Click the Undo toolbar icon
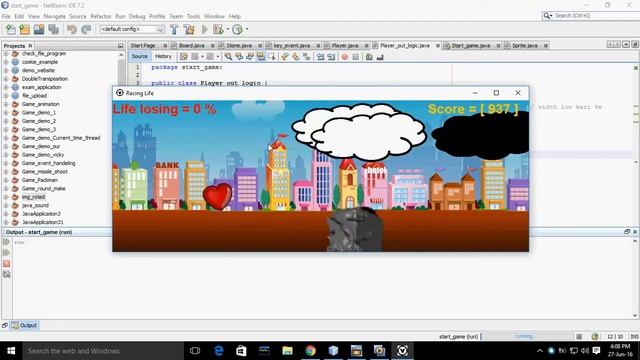 click(x=72, y=29)
